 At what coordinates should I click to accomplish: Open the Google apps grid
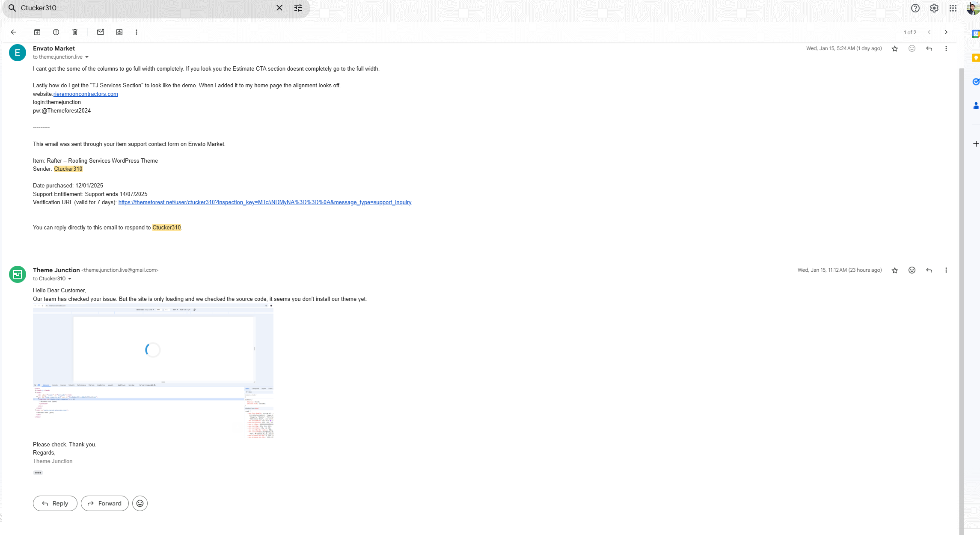coord(953,8)
